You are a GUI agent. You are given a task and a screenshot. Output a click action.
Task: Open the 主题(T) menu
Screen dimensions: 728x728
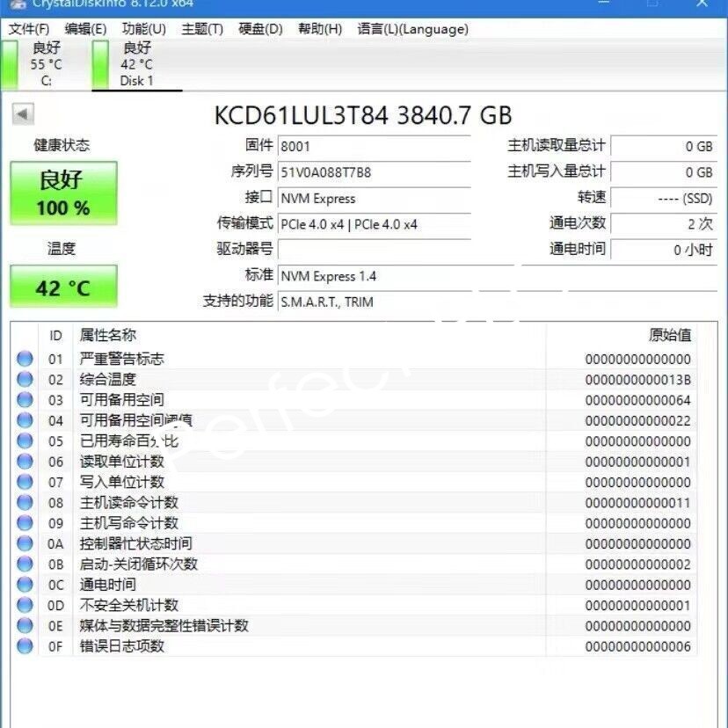pos(202,29)
